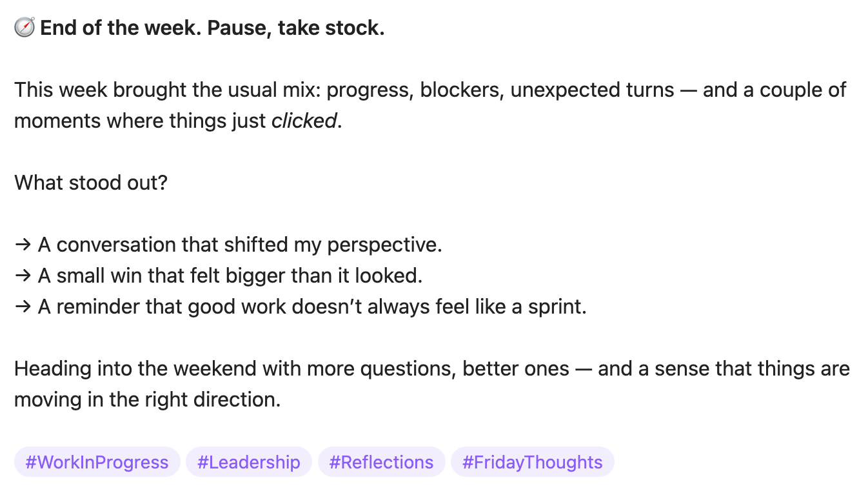This screenshot has width=868, height=493.
Task: Click the text 'A conversation that shifted my perspective'
Action: 238,245
